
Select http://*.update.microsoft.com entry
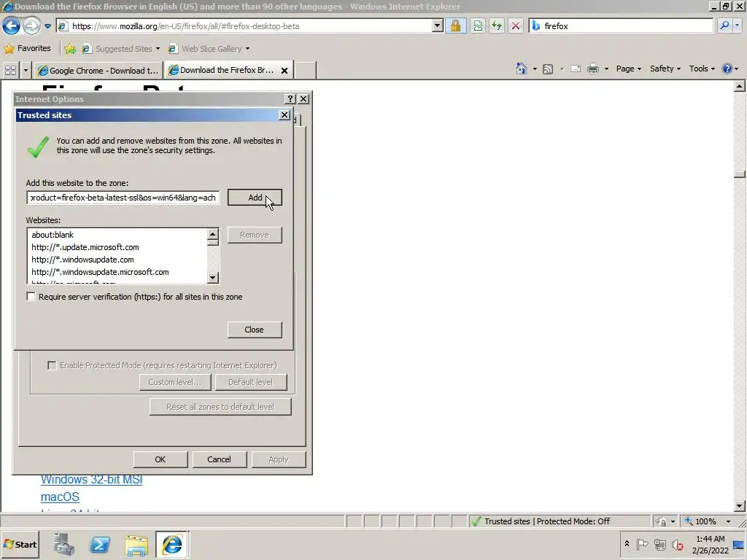point(85,247)
